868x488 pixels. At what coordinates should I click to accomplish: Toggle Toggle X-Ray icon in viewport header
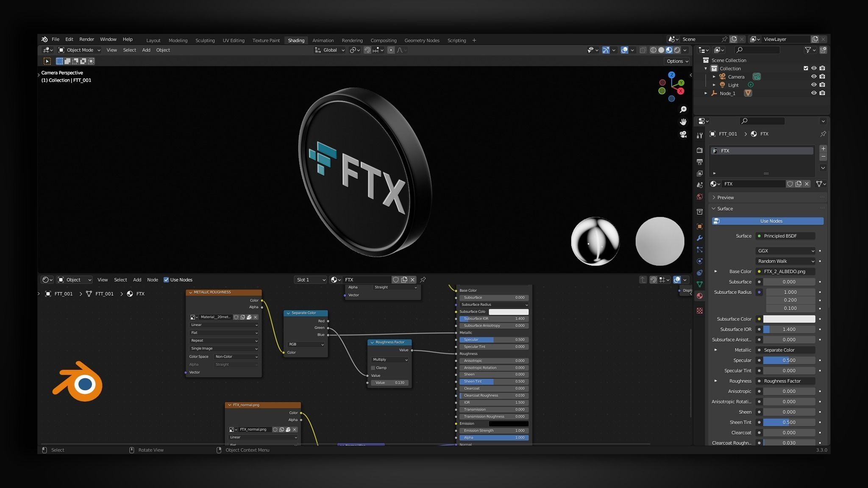643,50
